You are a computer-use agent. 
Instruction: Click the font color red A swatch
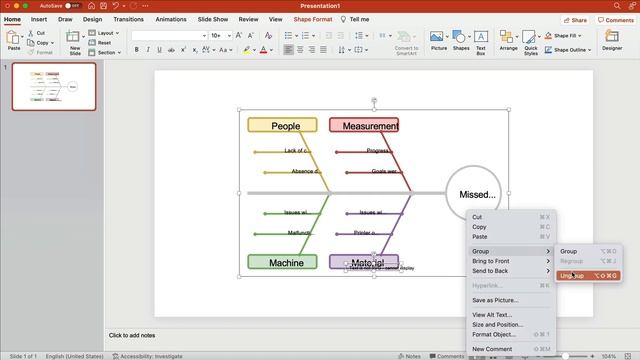tap(263, 50)
